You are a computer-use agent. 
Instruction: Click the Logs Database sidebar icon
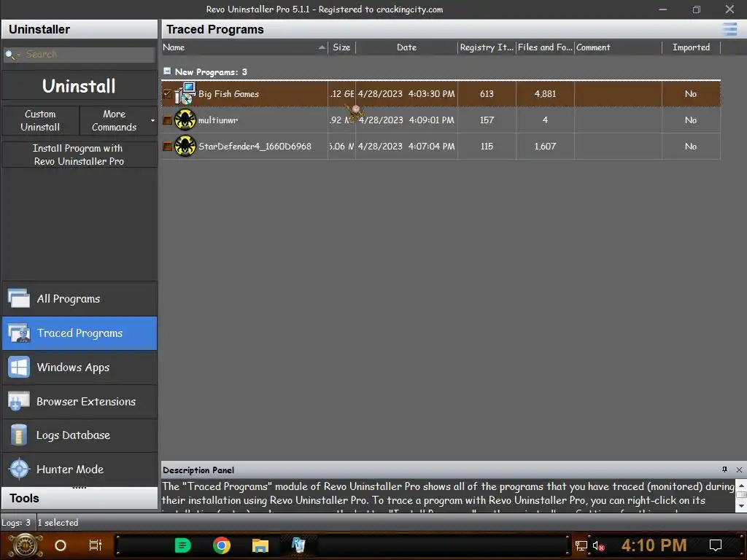19,435
